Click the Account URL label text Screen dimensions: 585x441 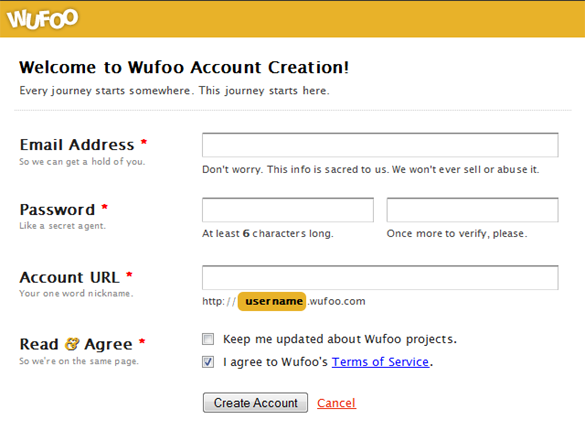[x=69, y=278]
